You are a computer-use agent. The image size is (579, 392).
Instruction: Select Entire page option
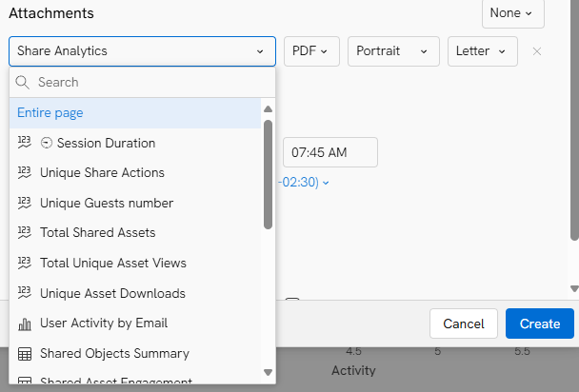click(x=135, y=113)
